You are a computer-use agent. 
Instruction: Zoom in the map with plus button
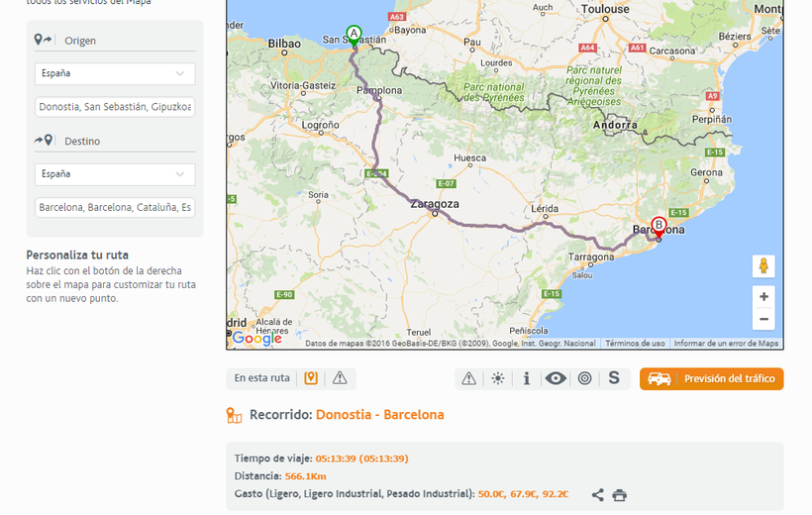pos(763,296)
